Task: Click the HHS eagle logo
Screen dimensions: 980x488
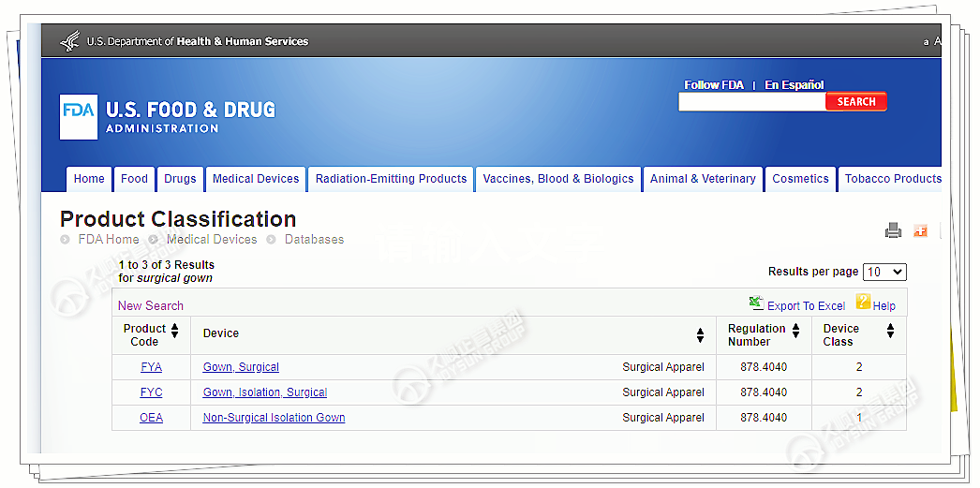Action: [70, 41]
